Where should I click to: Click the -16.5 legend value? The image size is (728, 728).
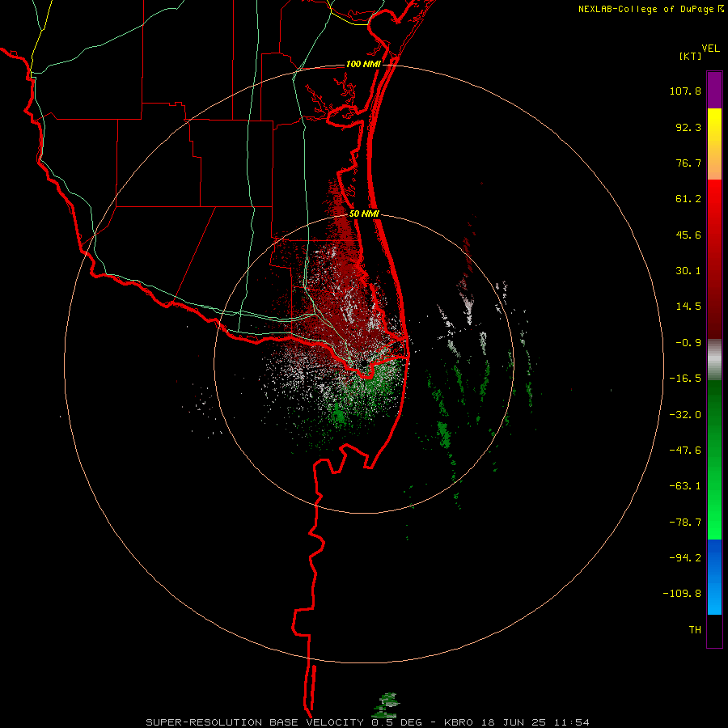click(x=685, y=379)
